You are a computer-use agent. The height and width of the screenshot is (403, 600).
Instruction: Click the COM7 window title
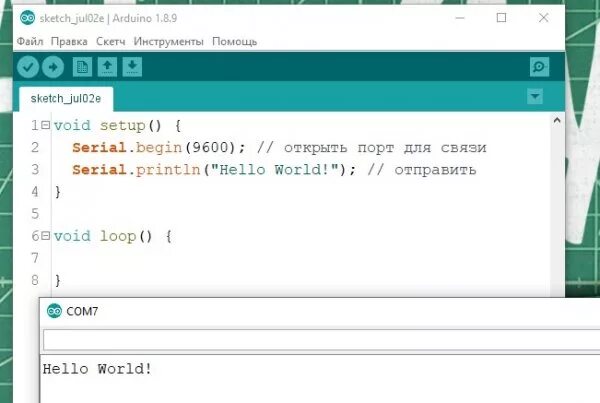point(82,311)
